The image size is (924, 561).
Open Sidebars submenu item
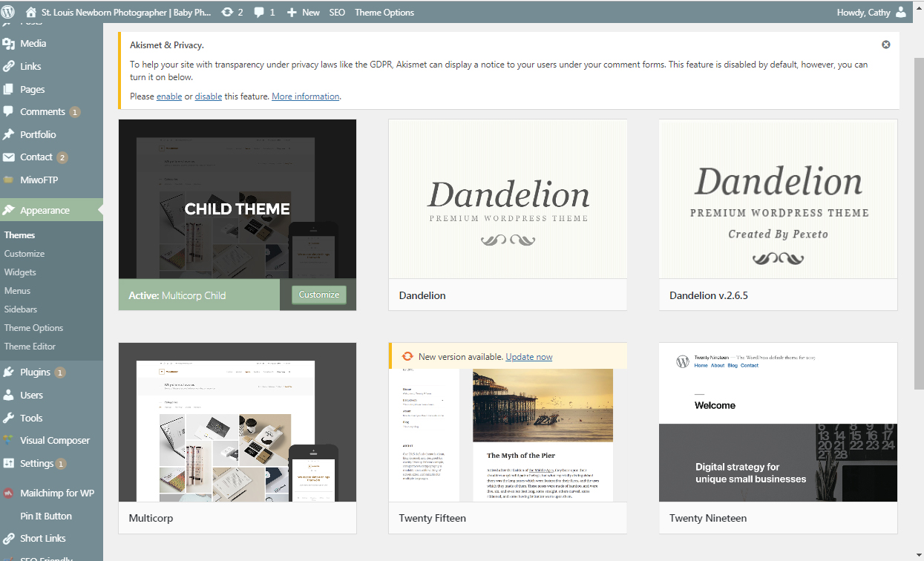[x=21, y=309]
